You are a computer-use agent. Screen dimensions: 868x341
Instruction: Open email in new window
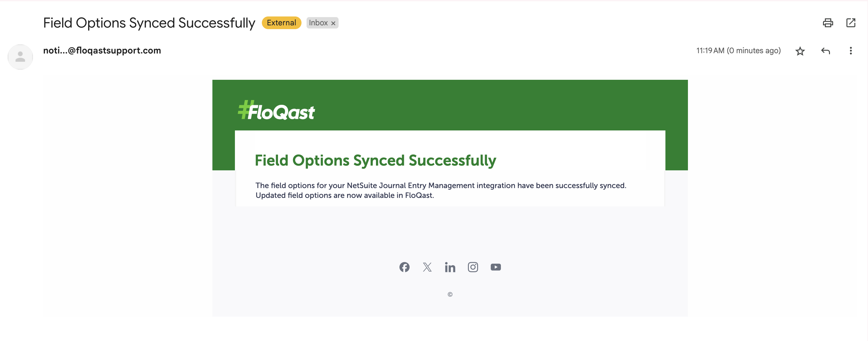[x=851, y=23]
